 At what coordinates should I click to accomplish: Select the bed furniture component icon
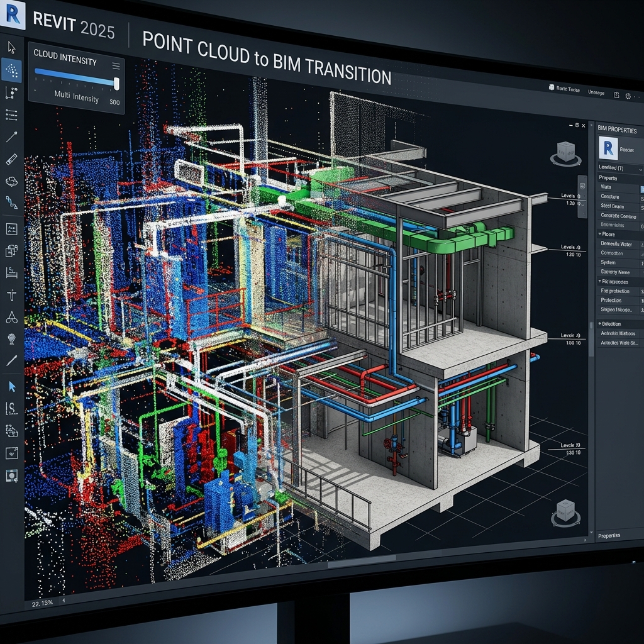point(11,273)
